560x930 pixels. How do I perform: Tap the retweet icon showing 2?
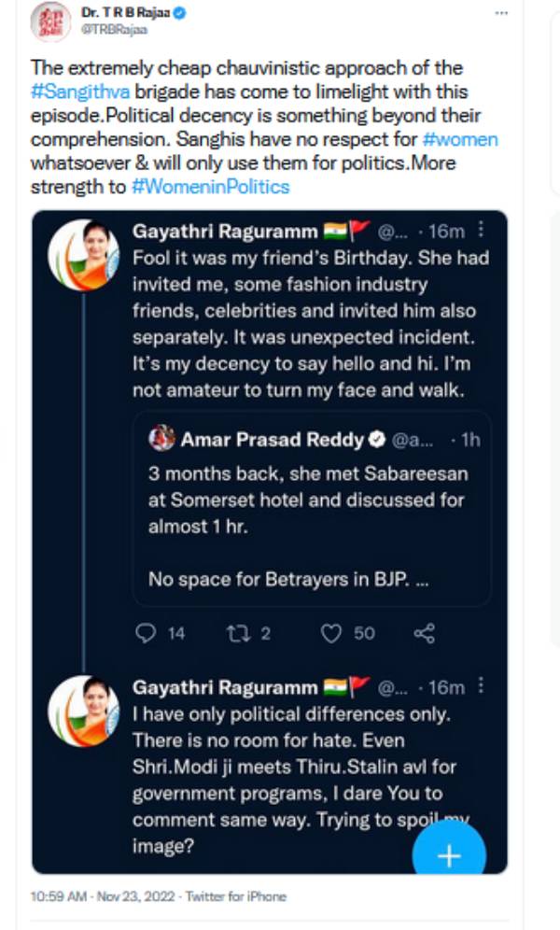click(238, 633)
